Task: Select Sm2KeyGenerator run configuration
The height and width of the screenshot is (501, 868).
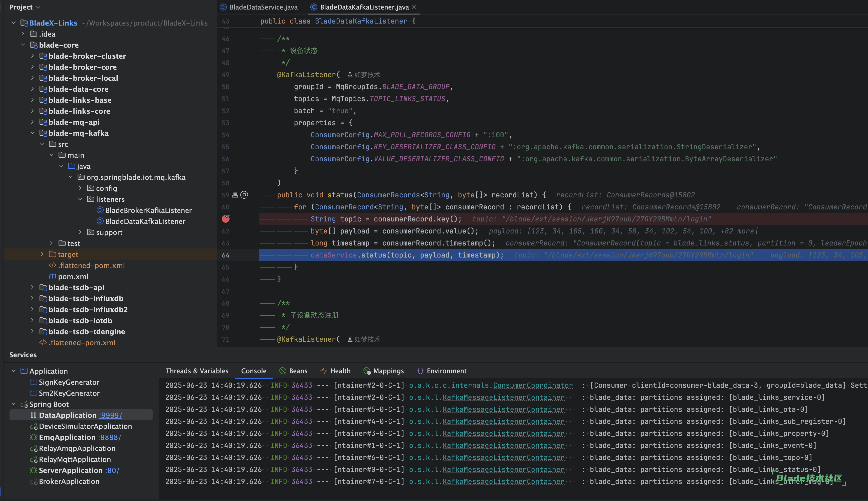Action: coord(69,393)
